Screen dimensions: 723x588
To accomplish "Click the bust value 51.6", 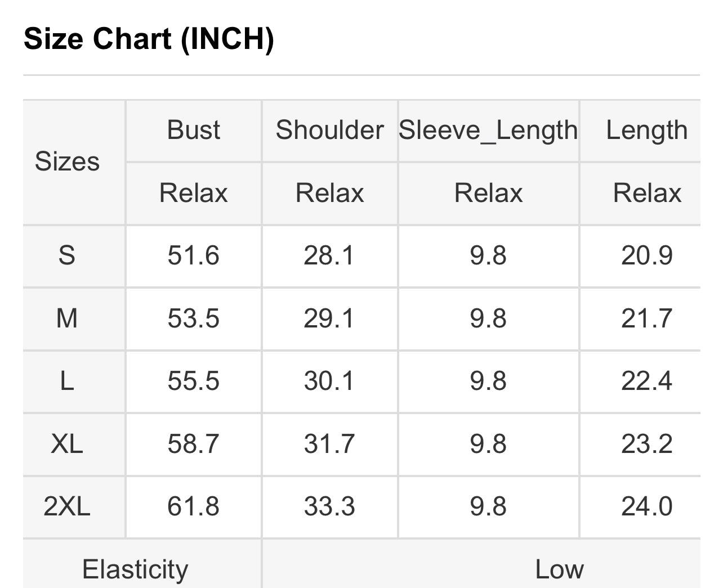I will [193, 256].
